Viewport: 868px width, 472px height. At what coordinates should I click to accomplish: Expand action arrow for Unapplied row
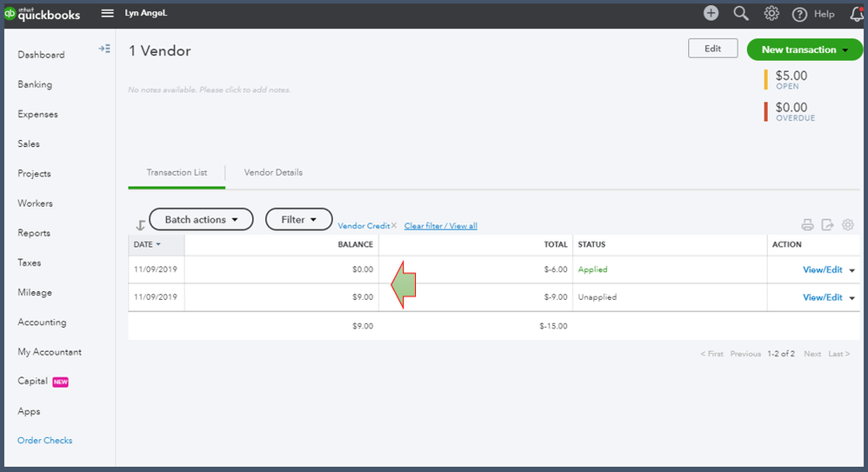[x=852, y=298]
